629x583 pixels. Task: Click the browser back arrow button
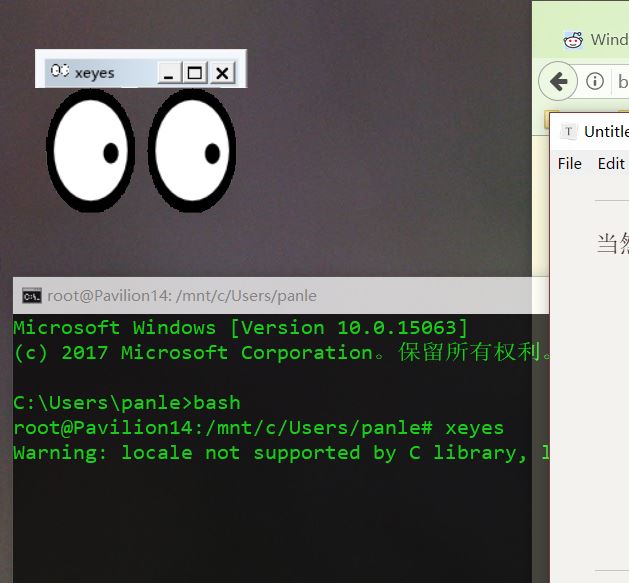558,81
